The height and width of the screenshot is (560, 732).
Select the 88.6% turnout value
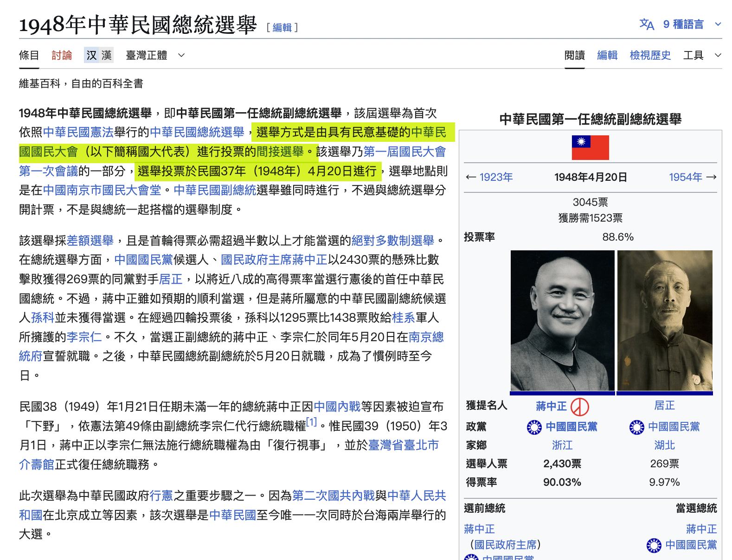618,237
